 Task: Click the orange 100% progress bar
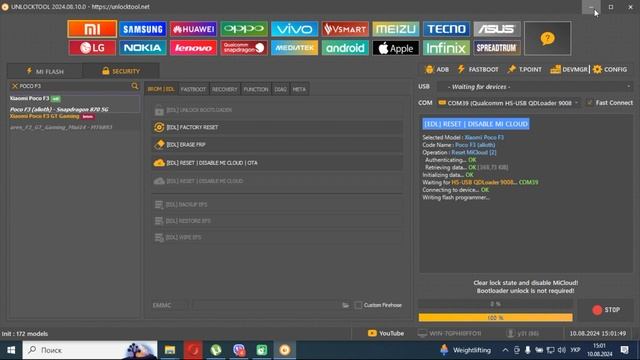click(496, 318)
